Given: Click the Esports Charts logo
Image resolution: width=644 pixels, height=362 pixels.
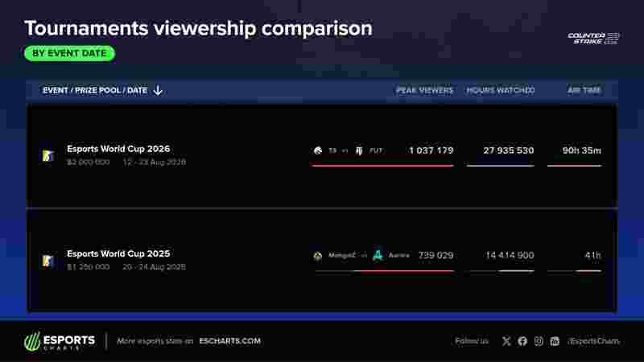Looking at the screenshot, I should click(60, 341).
